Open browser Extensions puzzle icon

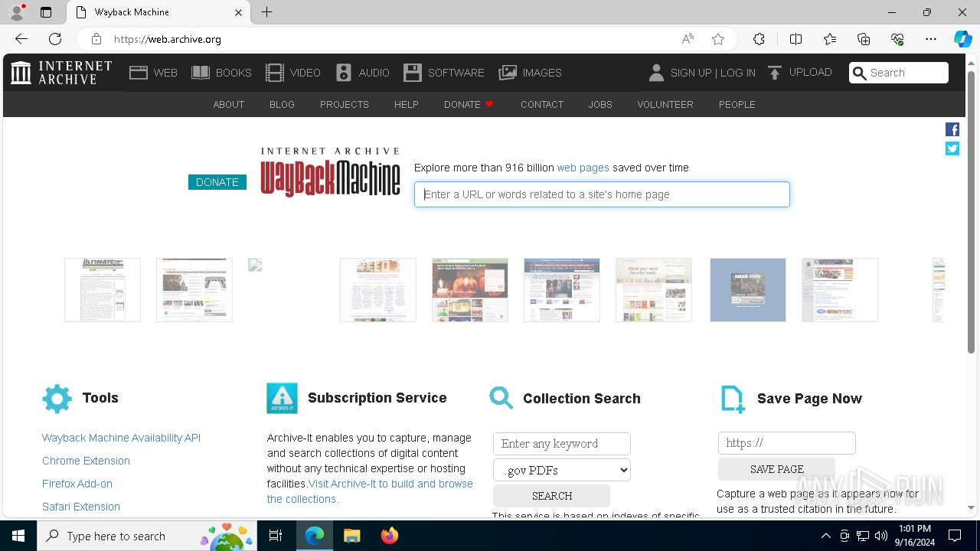(x=759, y=39)
